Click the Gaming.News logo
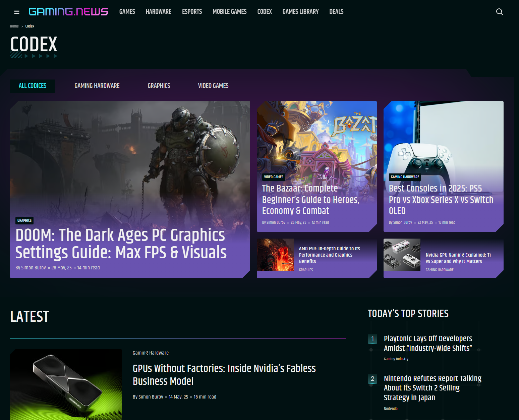Screen dimensions: 519x420 tap(68, 12)
